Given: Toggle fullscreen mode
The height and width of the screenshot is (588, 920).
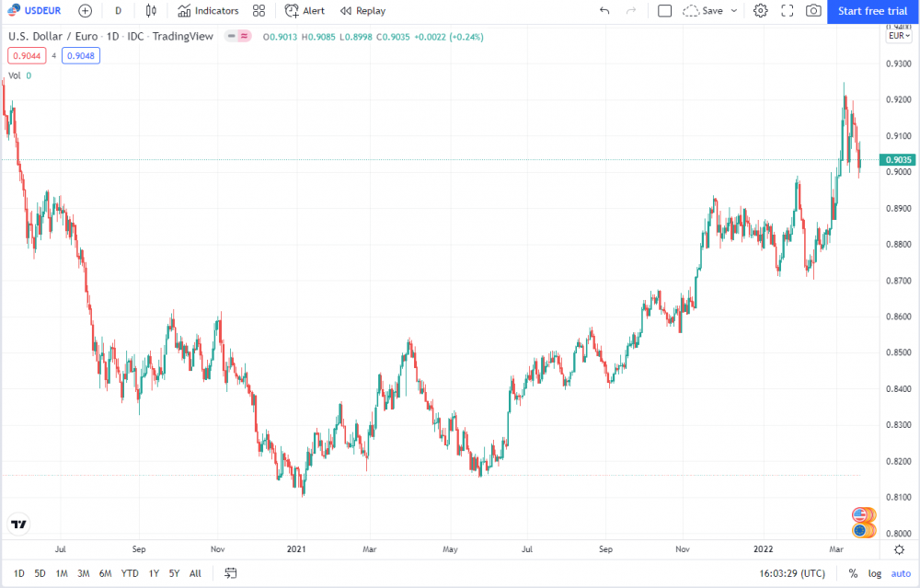Looking at the screenshot, I should [787, 10].
